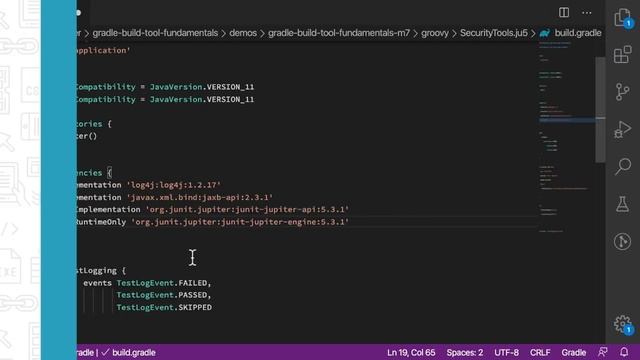This screenshot has width=640, height=360.
Task: Click TestLogEvent.PASSED in code
Action: (162, 295)
